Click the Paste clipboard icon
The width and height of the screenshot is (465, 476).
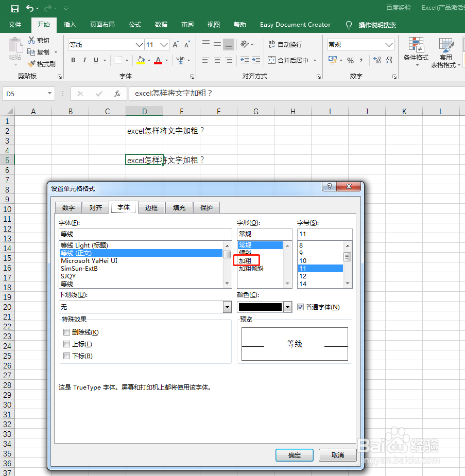point(15,45)
